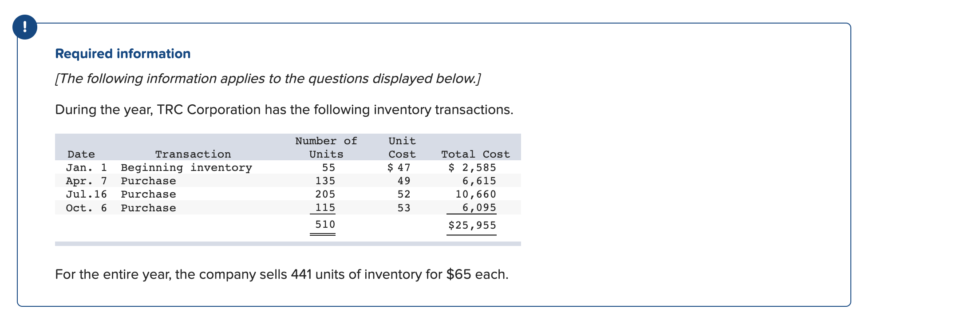Select the Apr. 7 Purchase row
Screen dimensions: 980x317
(x=288, y=181)
